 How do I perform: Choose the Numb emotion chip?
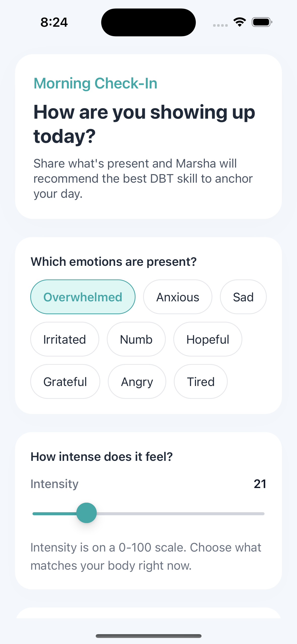tap(136, 339)
